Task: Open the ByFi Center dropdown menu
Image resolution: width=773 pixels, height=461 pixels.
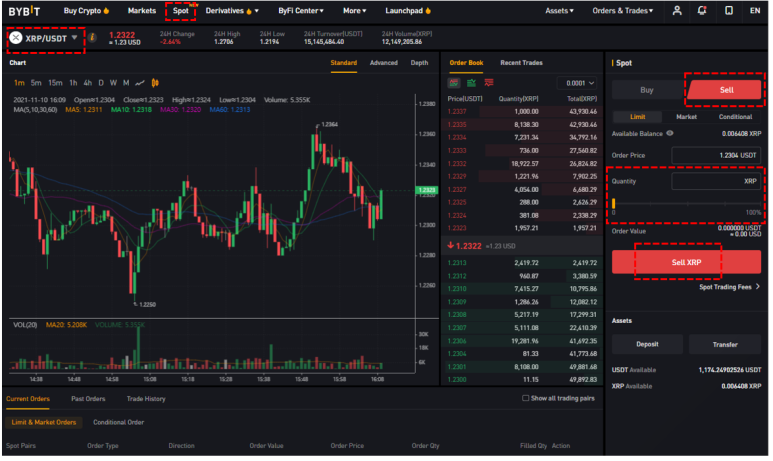Action: point(303,11)
